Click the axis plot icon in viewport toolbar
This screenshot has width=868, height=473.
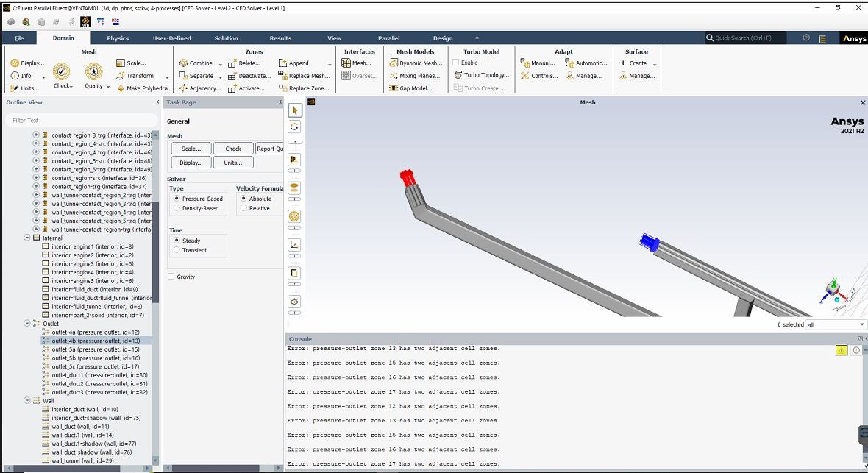point(295,245)
